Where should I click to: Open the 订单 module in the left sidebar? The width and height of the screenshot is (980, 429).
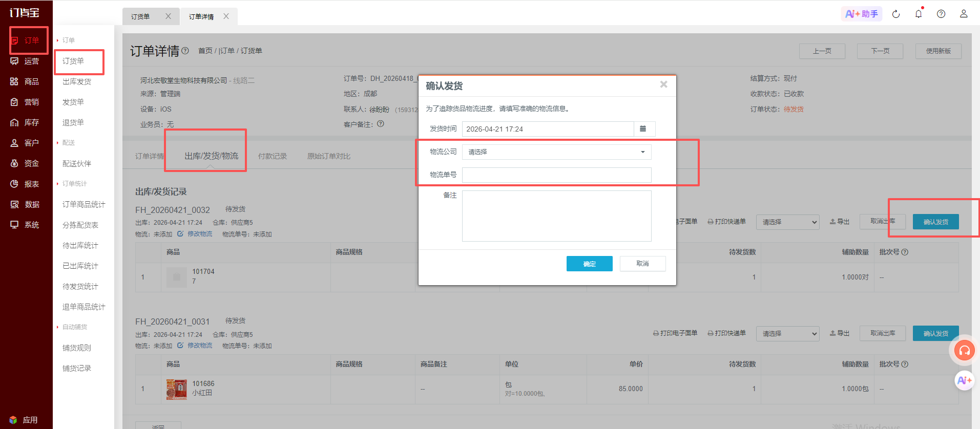pos(25,40)
